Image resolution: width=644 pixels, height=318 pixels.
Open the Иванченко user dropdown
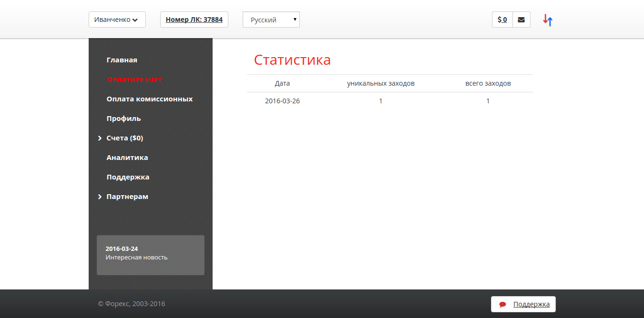pos(117,20)
